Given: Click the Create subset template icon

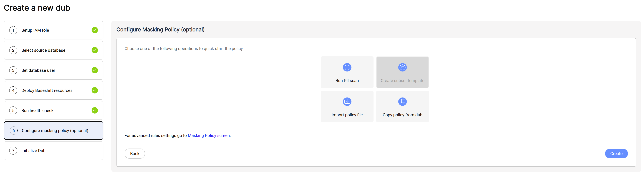Looking at the screenshot, I should (x=402, y=67).
